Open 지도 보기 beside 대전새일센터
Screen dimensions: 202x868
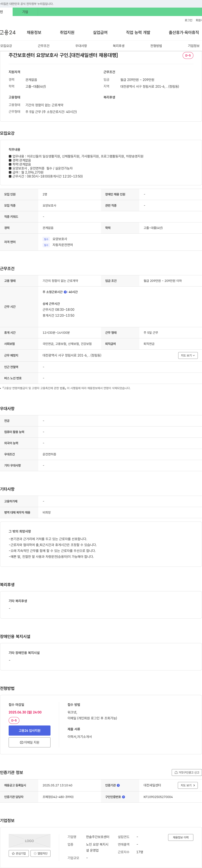187,785
